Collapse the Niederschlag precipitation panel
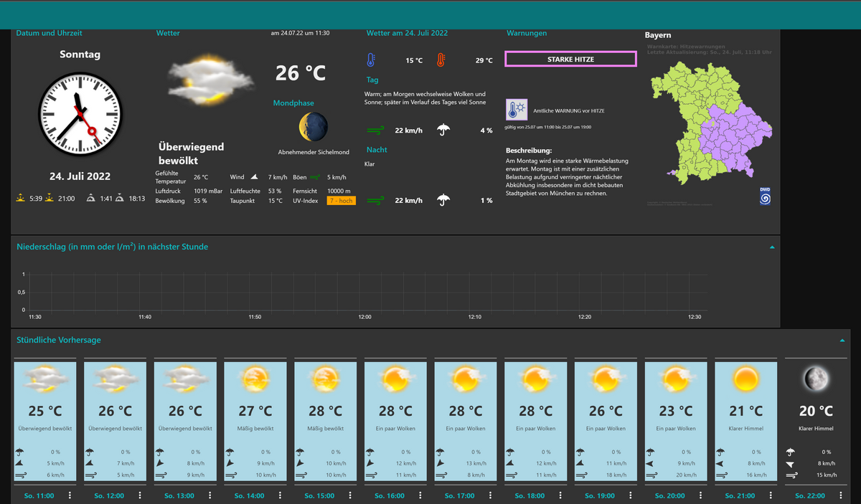This screenshot has width=861, height=504. 772,247
